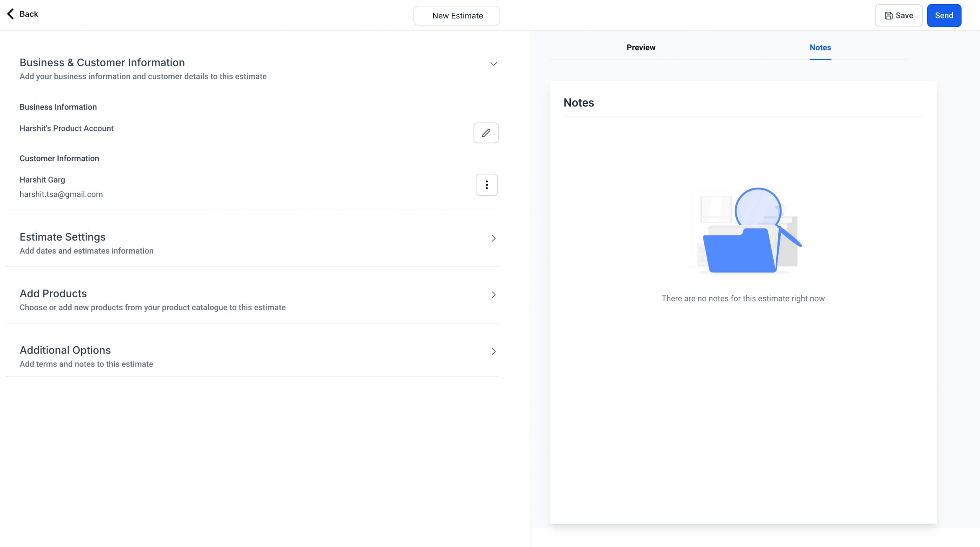Expand the Additional Options section
Viewport: 980px width, 547px height.
[x=65, y=350]
